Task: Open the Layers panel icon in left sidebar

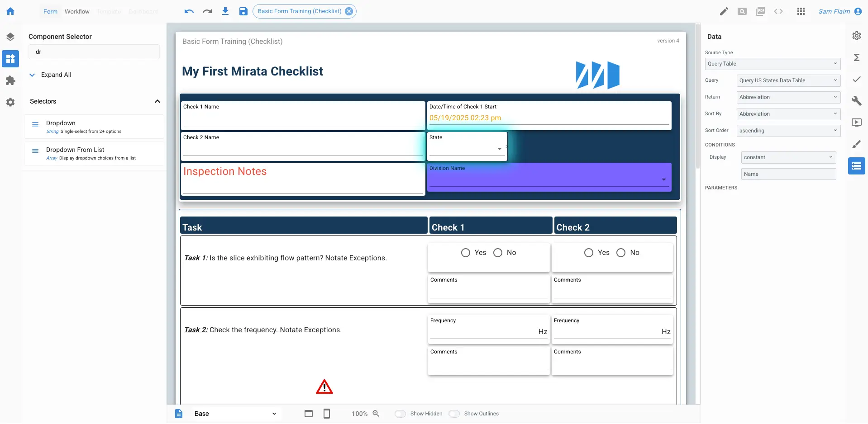Action: pyautogui.click(x=10, y=37)
